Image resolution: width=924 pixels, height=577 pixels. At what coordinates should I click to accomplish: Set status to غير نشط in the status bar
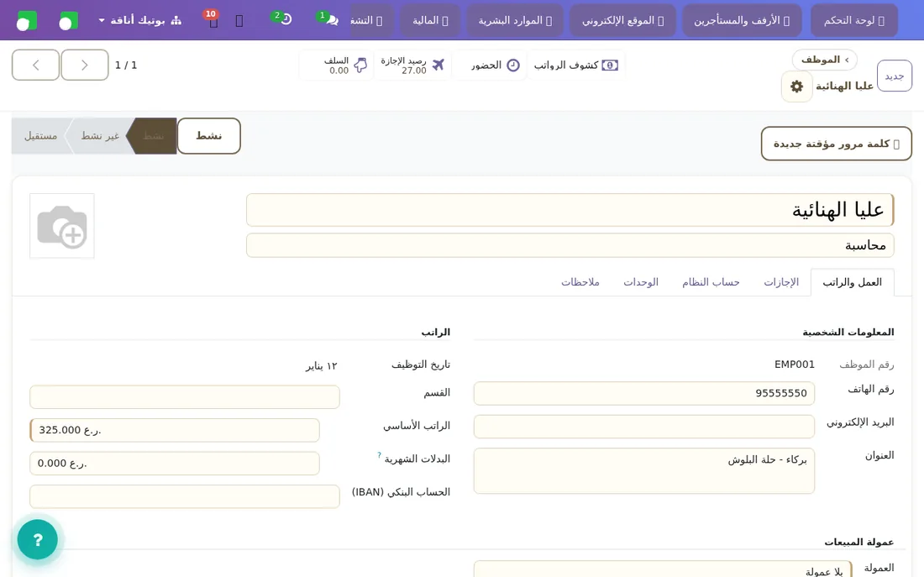pos(100,136)
